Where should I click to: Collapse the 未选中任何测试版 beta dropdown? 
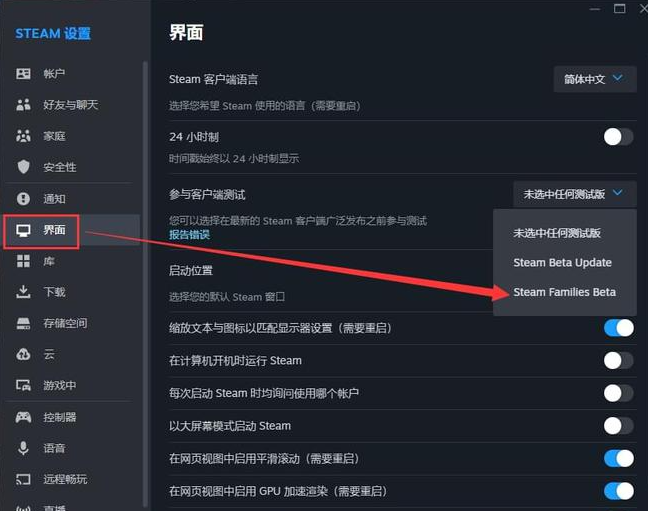(x=575, y=194)
